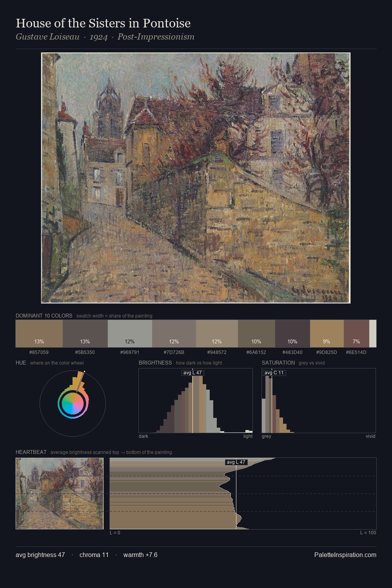Viewport: 392px width, 588px height.
Task: Select the #969791 light grey swatch
Action: (x=130, y=334)
